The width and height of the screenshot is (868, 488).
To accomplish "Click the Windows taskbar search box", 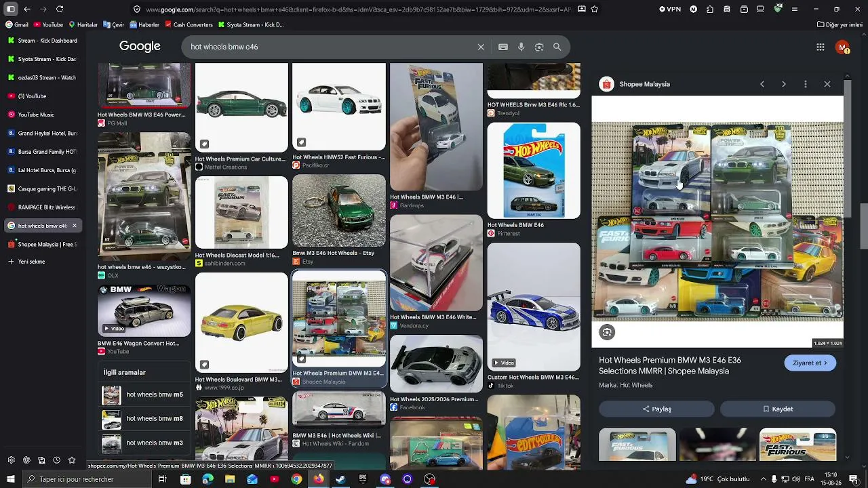I will tap(88, 479).
